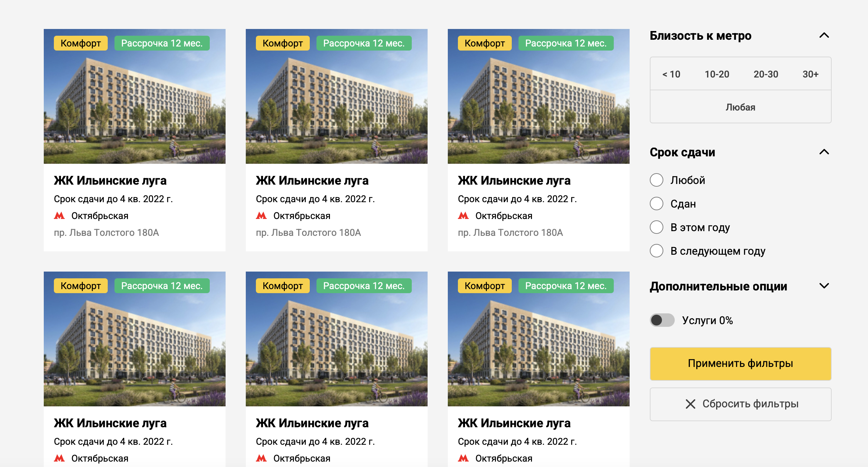
Task: Click Октябрьская station text on top-right card
Action: 504,215
